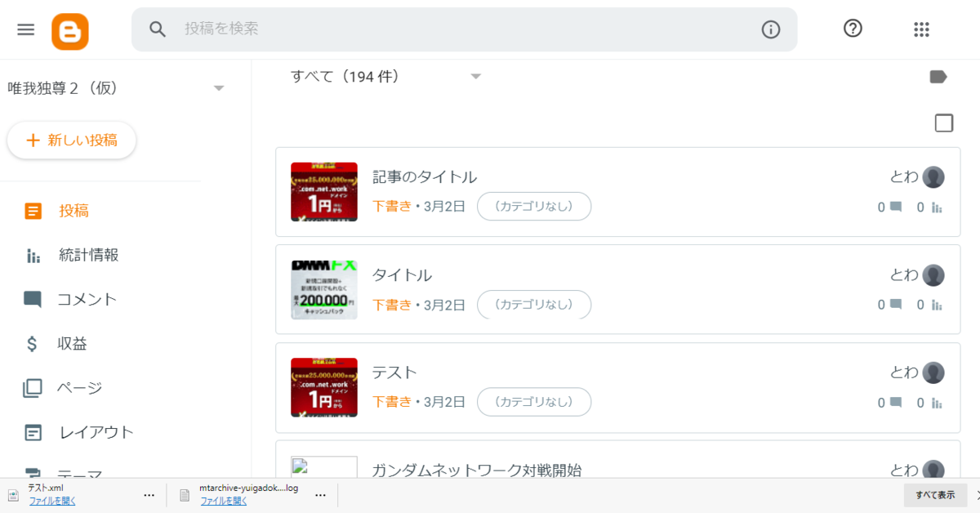
Task: Click the comment count icon on 記事のタイトル
Action: (896, 207)
